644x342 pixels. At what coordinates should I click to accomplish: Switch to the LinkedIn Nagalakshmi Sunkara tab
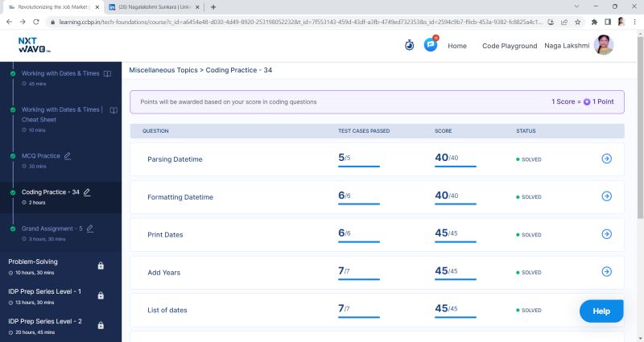coord(155,7)
